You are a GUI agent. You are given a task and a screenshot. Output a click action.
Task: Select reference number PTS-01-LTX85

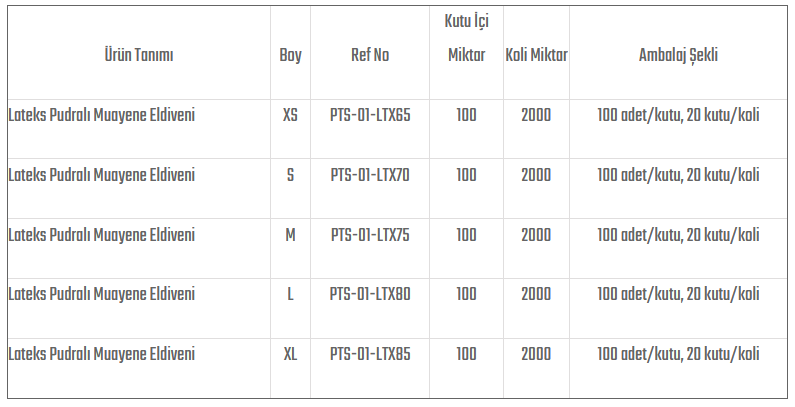point(370,354)
